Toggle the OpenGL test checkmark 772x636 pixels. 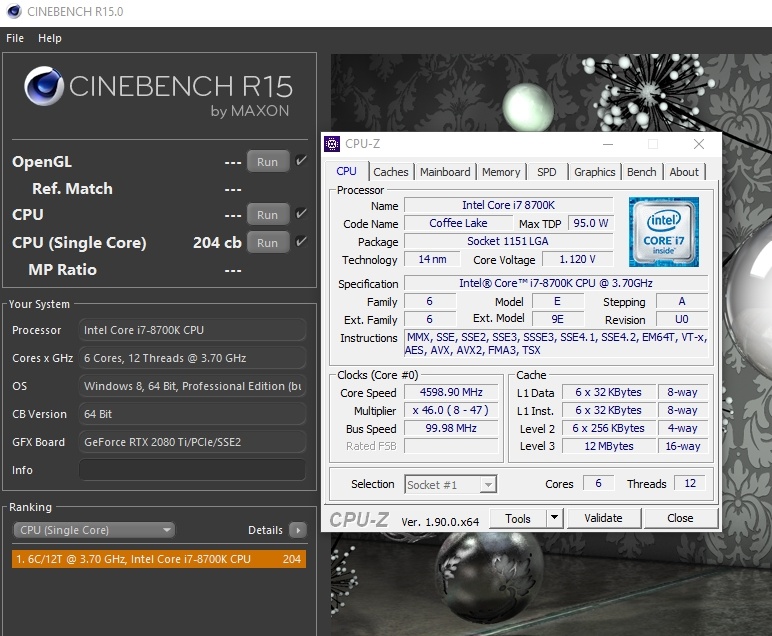[301, 160]
